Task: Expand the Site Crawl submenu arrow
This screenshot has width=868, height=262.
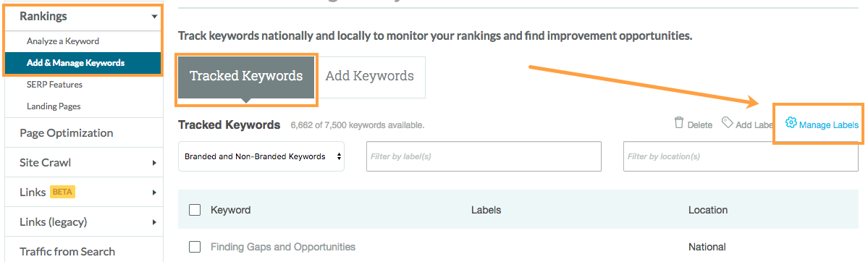Action: pos(154,163)
